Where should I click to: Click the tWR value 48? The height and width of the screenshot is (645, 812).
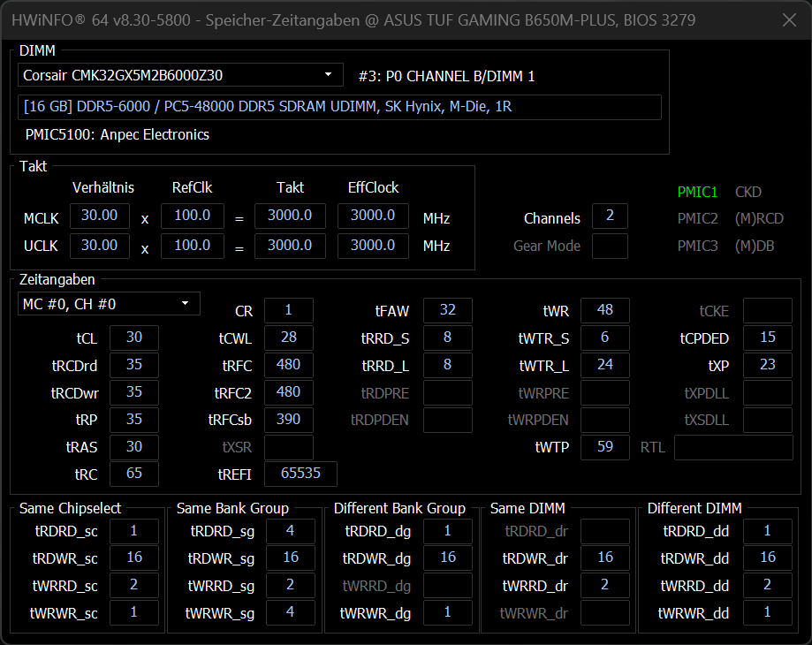(x=605, y=311)
